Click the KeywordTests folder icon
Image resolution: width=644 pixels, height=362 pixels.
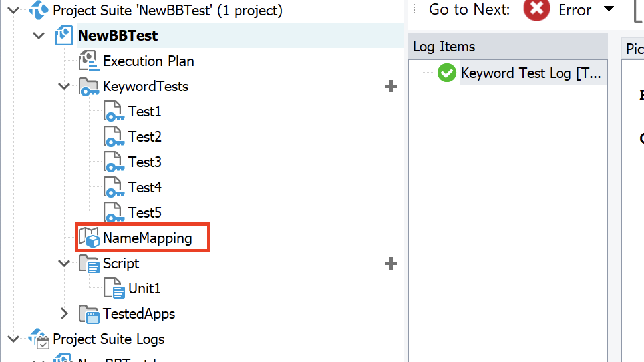(88, 87)
